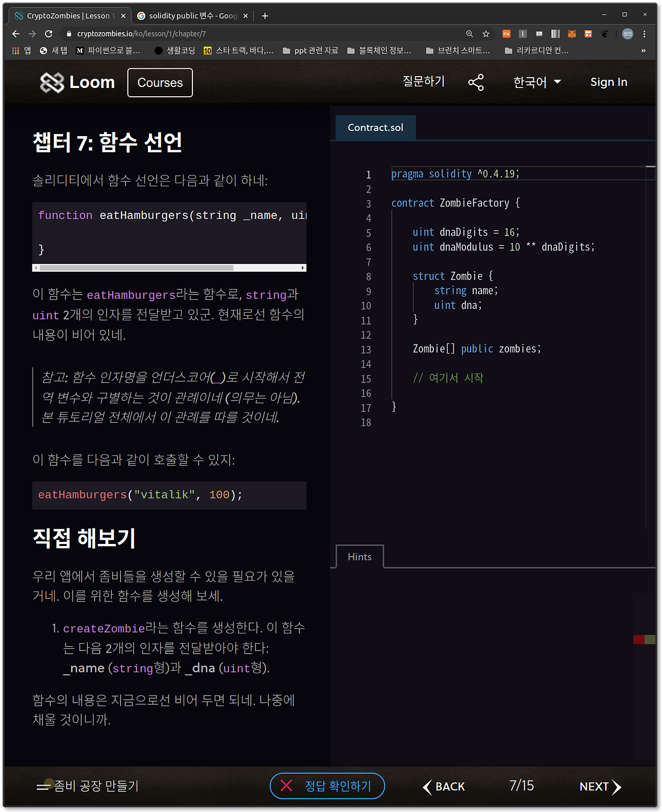Bookmark this page with the star icon
Viewport: 662px width, 812px height.
click(486, 34)
